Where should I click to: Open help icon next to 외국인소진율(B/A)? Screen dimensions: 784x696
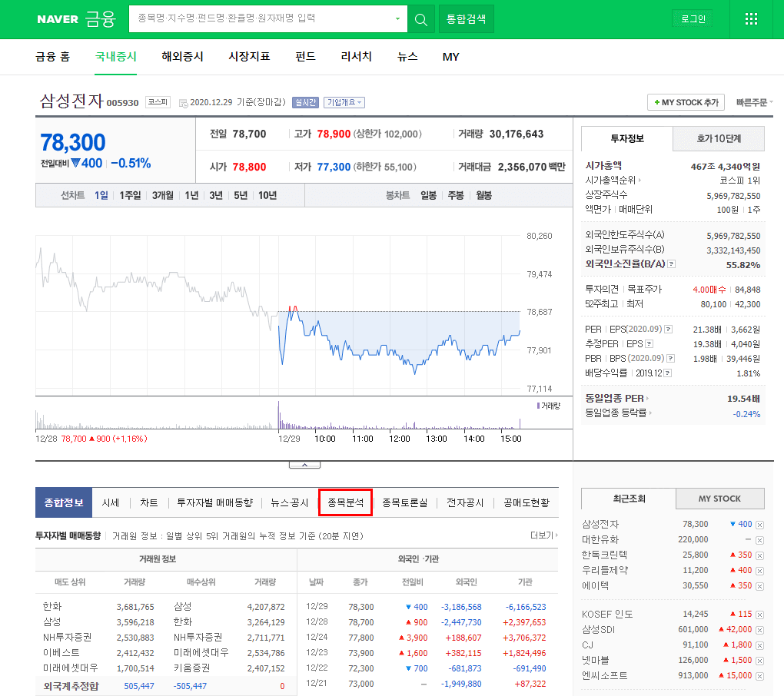click(x=672, y=263)
